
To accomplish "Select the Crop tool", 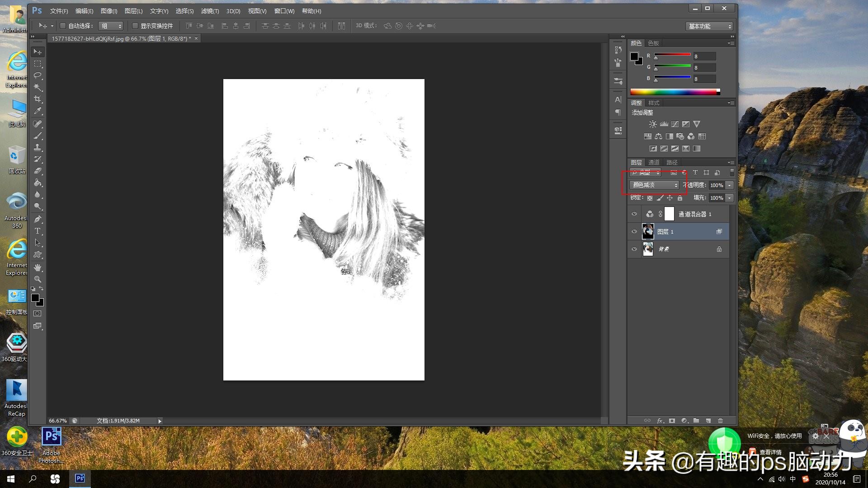I will point(38,99).
